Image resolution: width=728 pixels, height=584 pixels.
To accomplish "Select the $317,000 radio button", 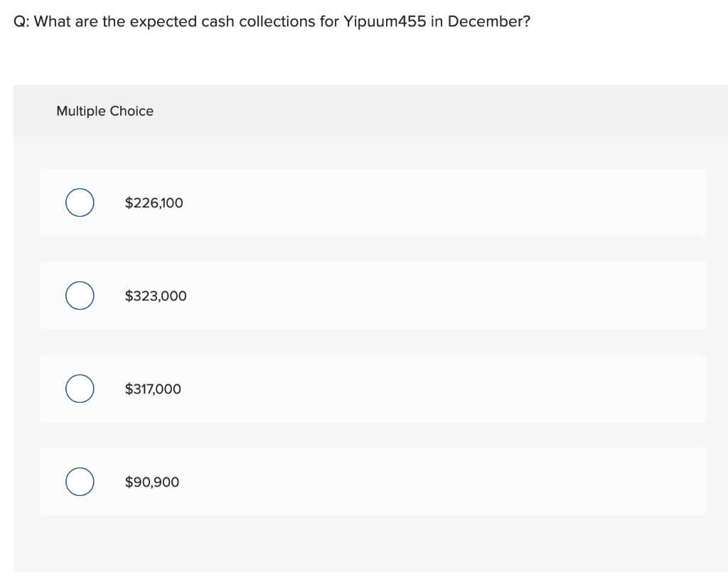I will [79, 389].
